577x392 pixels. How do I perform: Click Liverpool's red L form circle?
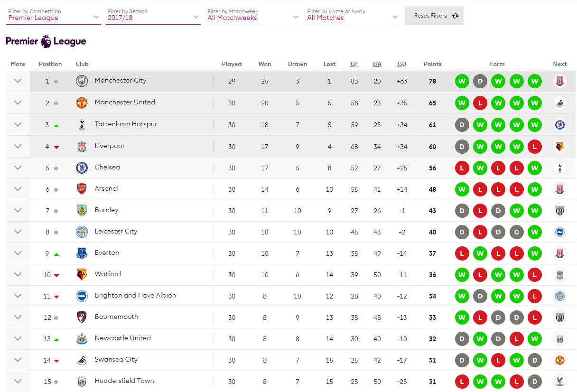click(534, 147)
